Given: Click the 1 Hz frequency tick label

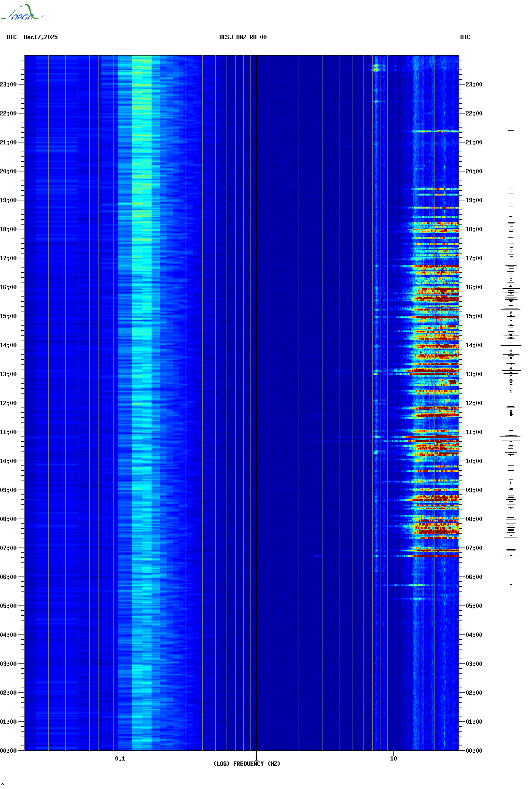Looking at the screenshot, I should [x=256, y=758].
